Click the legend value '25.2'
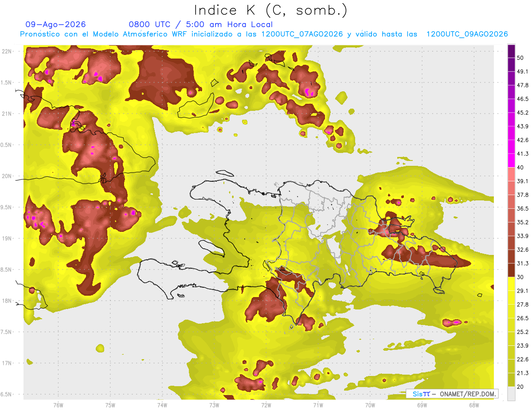Image resolution: width=532 pixels, height=411 pixels. 523,332
